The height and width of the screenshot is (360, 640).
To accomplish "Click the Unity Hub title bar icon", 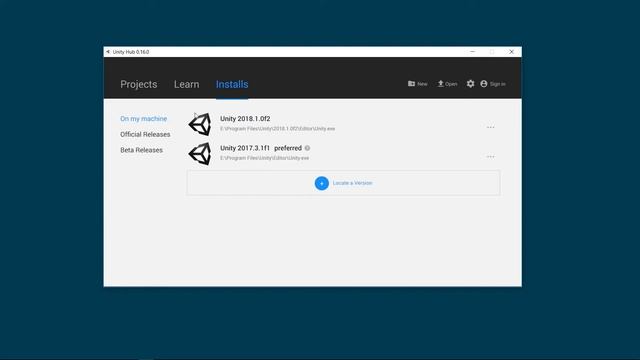I will [108, 52].
